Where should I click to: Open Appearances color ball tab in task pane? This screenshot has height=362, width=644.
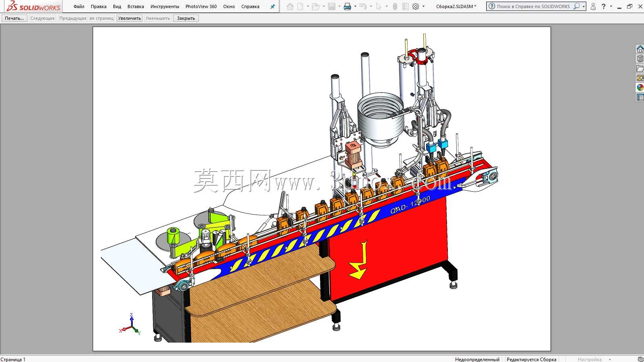tap(640, 88)
